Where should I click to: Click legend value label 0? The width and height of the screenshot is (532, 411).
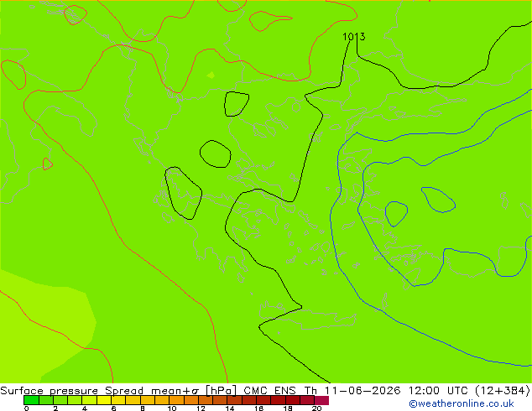pyautogui.click(x=27, y=408)
